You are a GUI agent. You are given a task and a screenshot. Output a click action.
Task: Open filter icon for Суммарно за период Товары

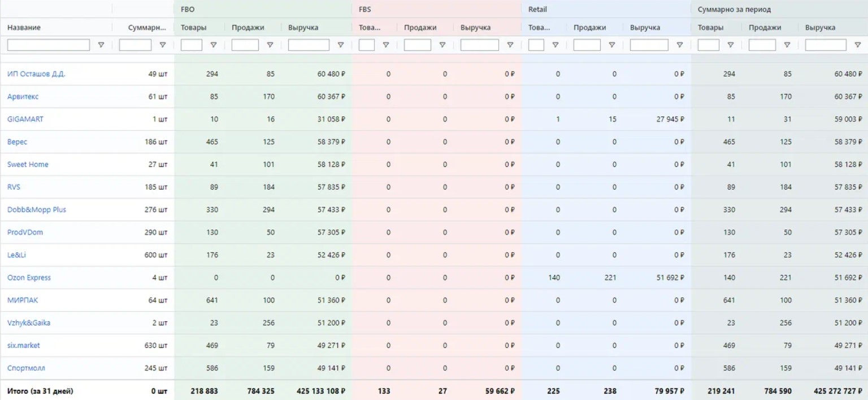coord(731,45)
